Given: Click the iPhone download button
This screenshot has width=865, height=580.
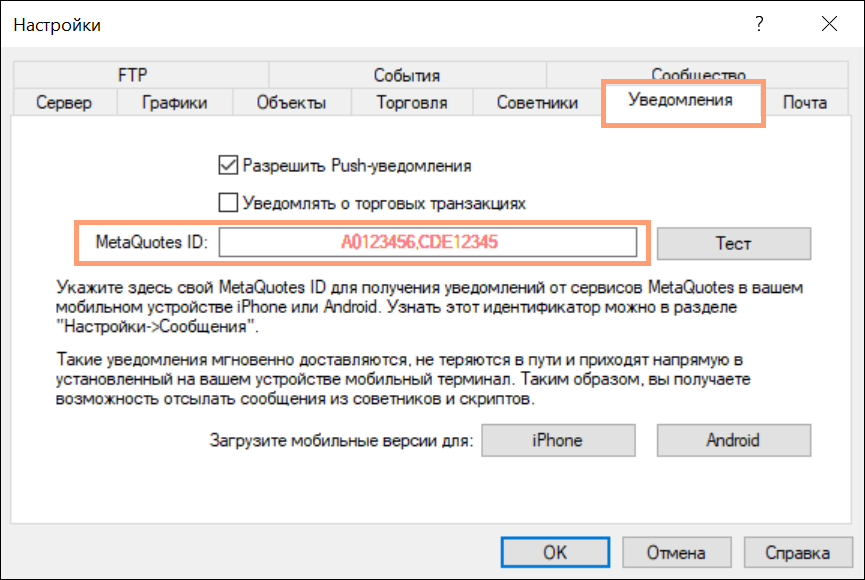Looking at the screenshot, I should pos(557,440).
